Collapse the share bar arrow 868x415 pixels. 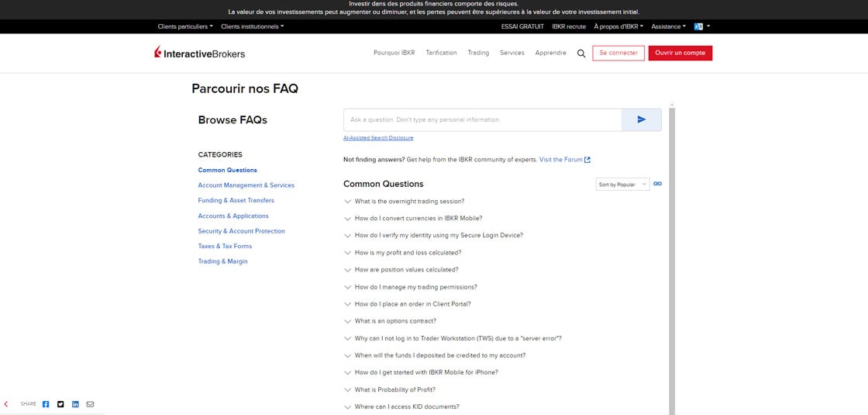6,404
